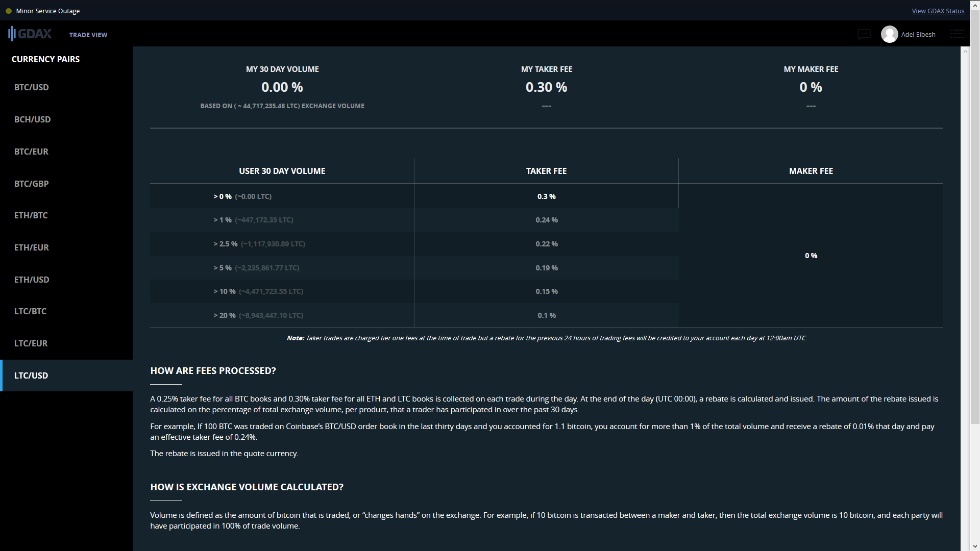Click the 0.00 % 30 day volume value
Image resolution: width=980 pixels, height=551 pixels.
(282, 87)
